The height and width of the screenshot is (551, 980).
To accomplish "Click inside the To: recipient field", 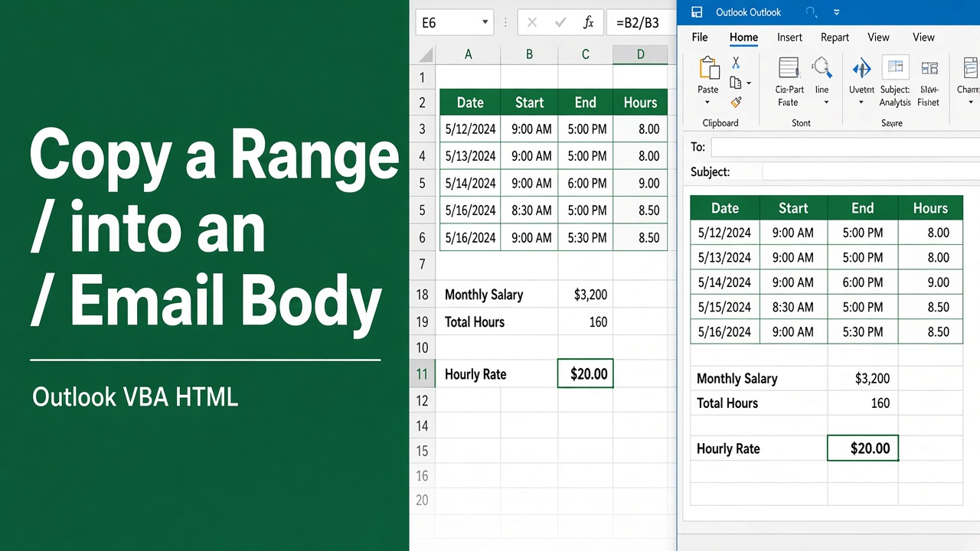I will pos(845,147).
